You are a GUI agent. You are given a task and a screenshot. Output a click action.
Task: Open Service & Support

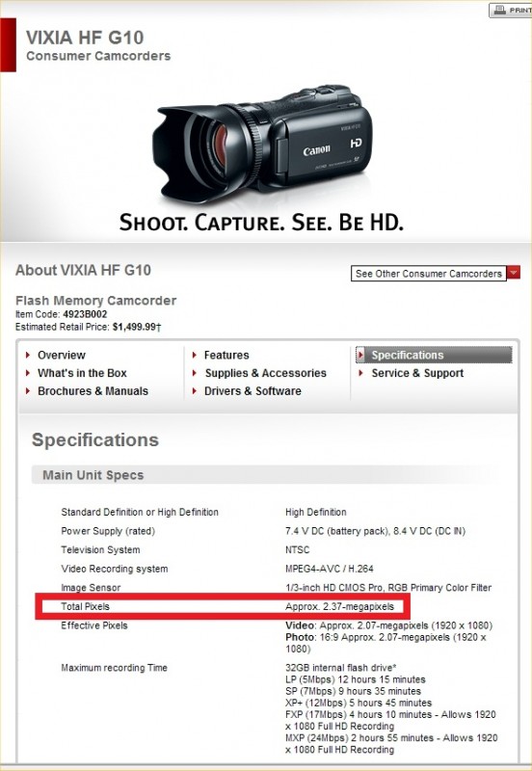(x=417, y=373)
